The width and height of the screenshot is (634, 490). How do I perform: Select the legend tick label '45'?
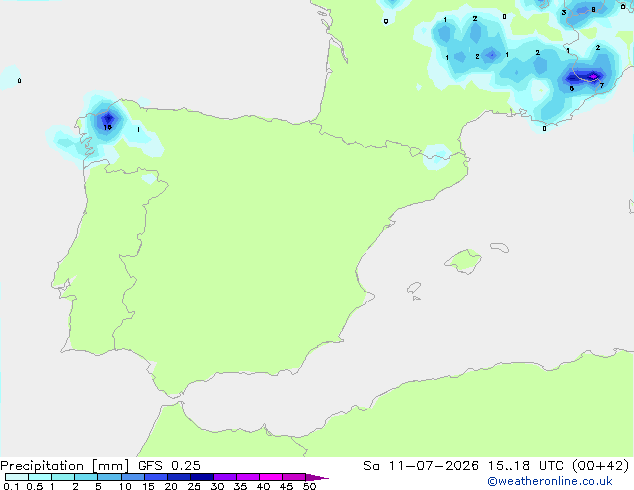tap(286, 486)
